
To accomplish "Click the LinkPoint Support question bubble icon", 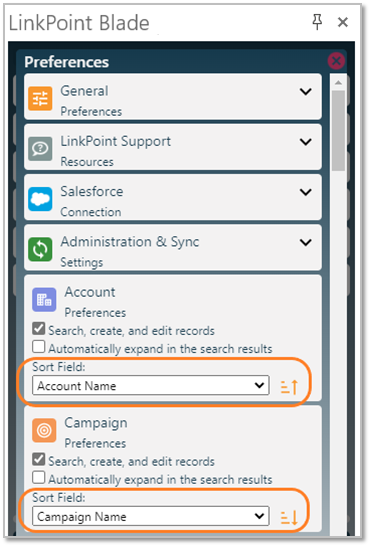I will 40,149.
